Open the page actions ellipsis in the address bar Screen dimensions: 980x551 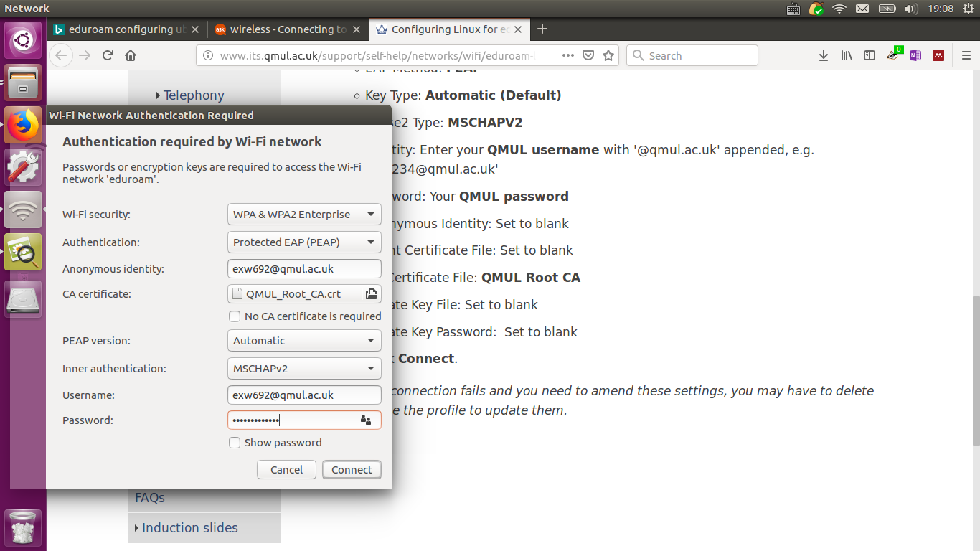pyautogui.click(x=569, y=55)
